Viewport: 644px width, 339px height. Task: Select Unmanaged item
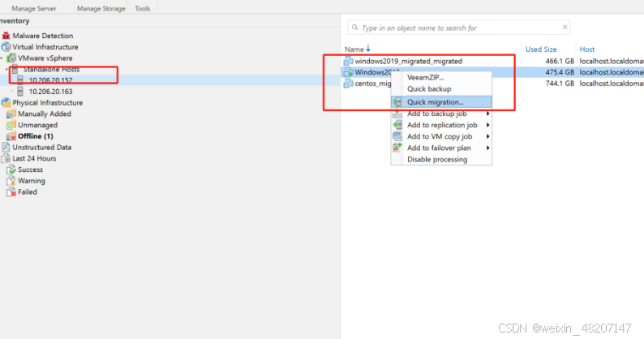pyautogui.click(x=38, y=125)
